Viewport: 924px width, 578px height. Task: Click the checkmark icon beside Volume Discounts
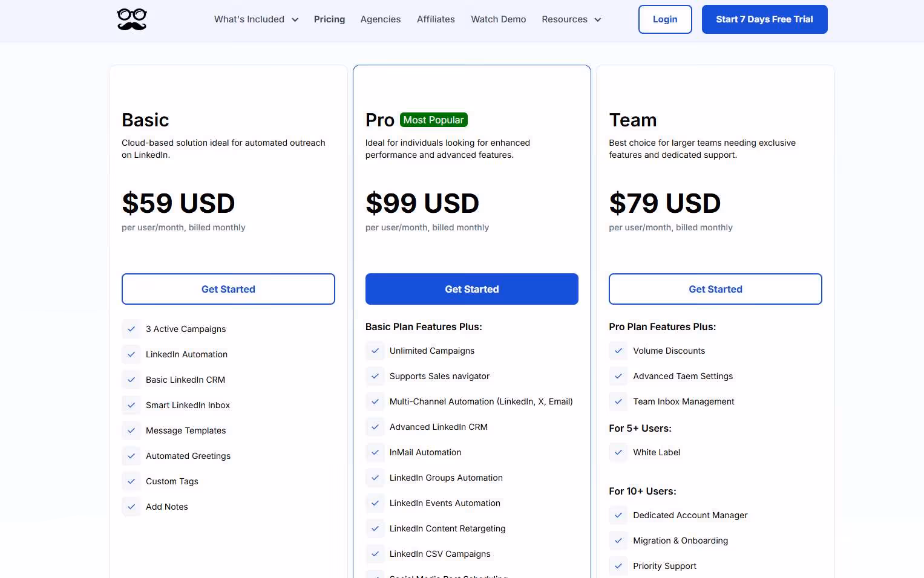tap(618, 351)
